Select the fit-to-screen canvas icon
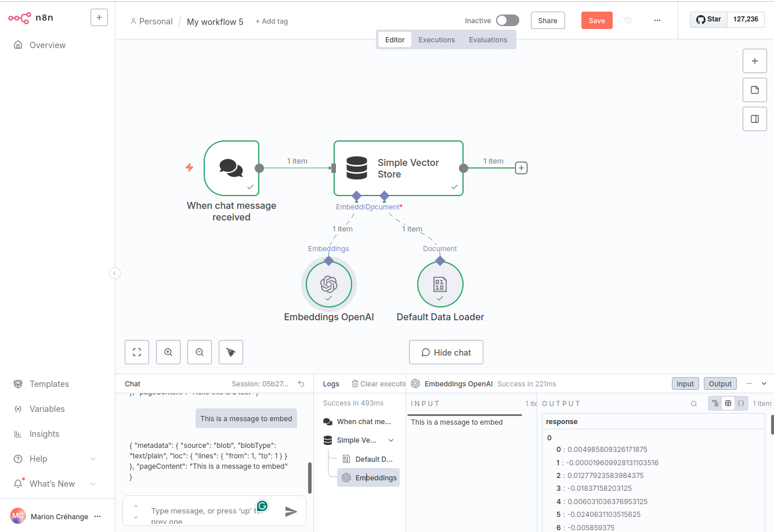Image resolution: width=774 pixels, height=532 pixels. [x=136, y=352]
